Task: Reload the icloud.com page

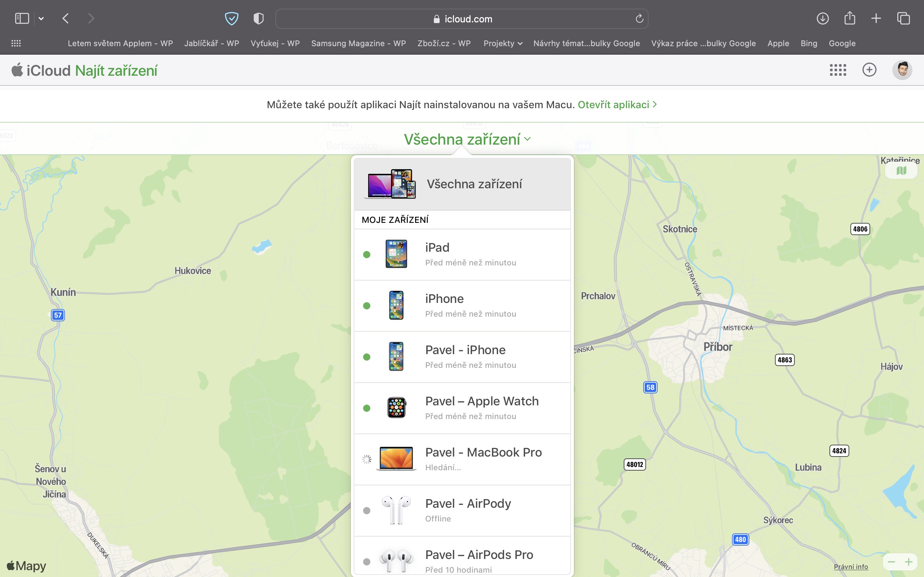Action: tap(639, 19)
